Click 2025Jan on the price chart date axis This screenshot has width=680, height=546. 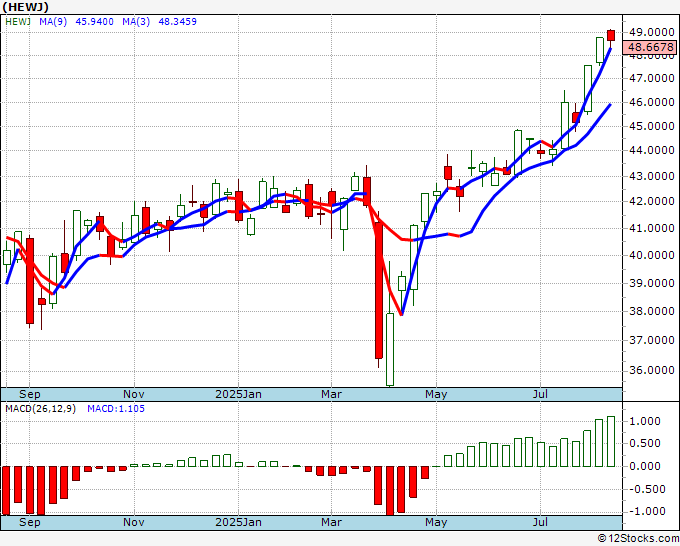click(x=239, y=394)
